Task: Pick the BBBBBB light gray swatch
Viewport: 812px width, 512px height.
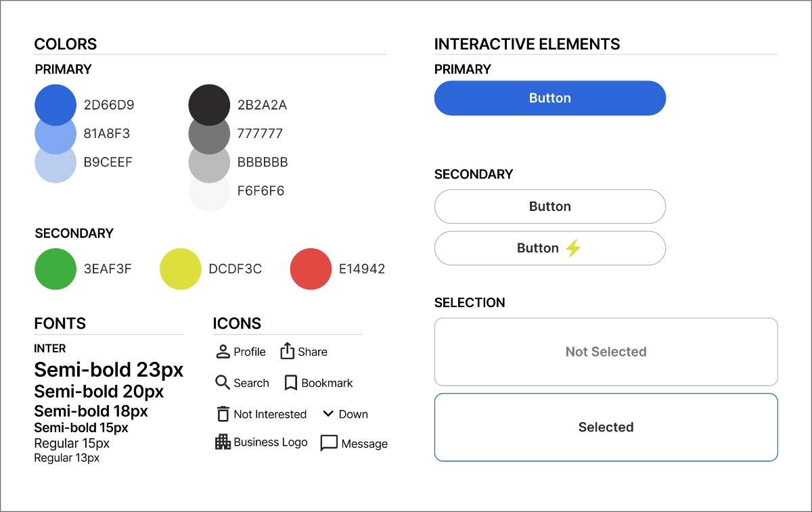Action: coord(209,167)
